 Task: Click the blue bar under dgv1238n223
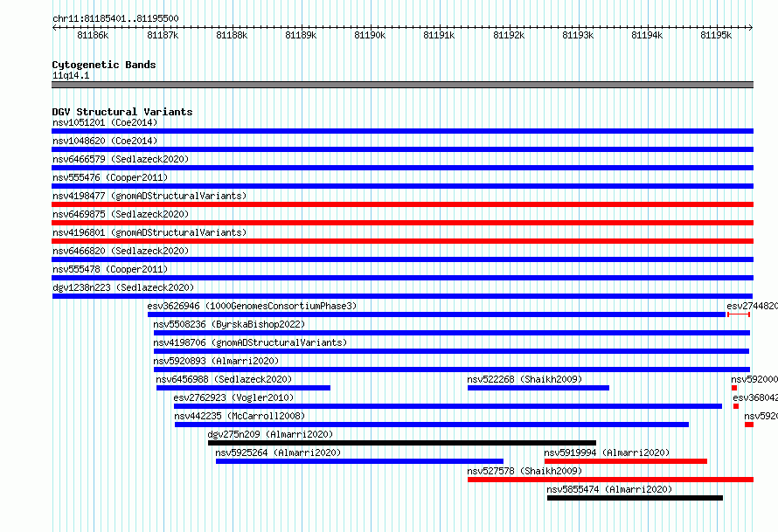pos(402,296)
